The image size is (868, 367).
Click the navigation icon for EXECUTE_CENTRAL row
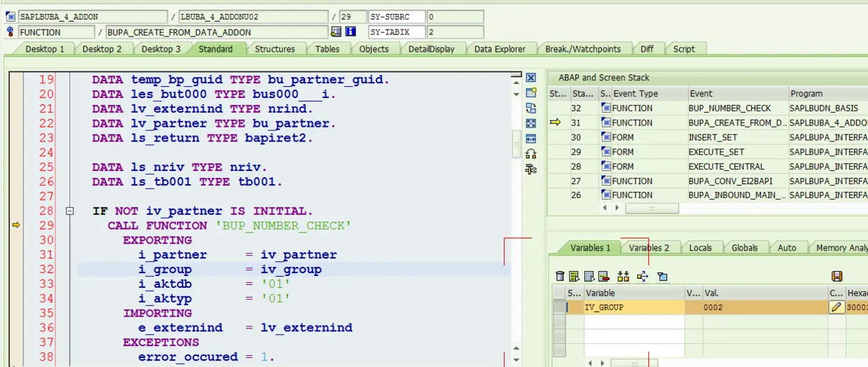point(605,166)
